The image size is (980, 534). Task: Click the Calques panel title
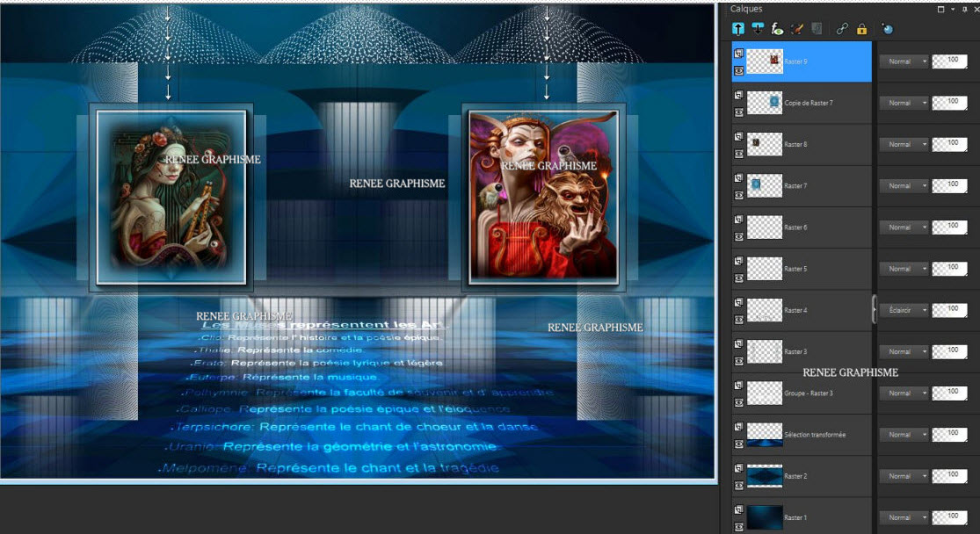(x=746, y=9)
